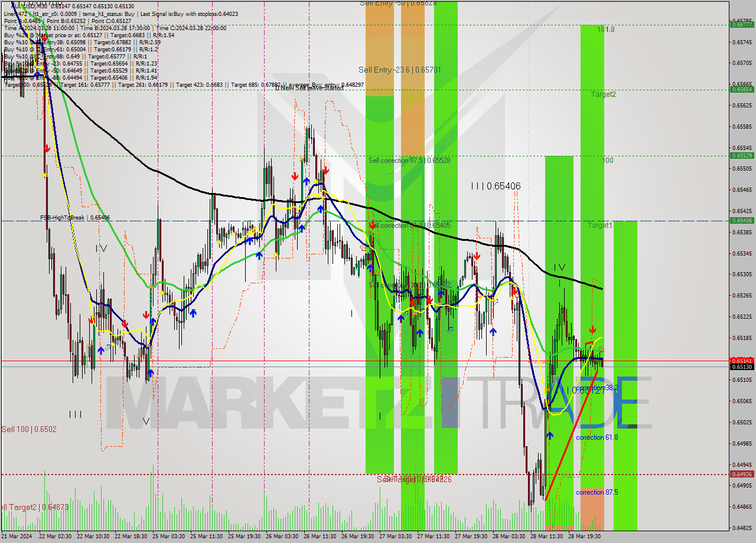Viewport: 756px width, 543px height.
Task: Click the 26 Mar 11:30 time label
Action: click(x=320, y=536)
